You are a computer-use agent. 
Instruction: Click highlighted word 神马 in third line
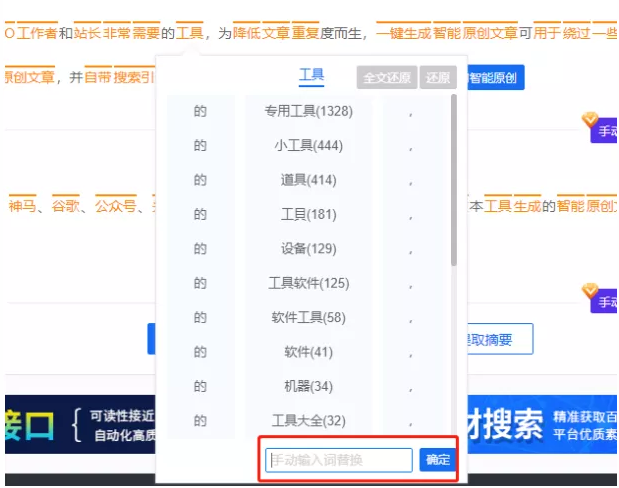tap(23, 206)
